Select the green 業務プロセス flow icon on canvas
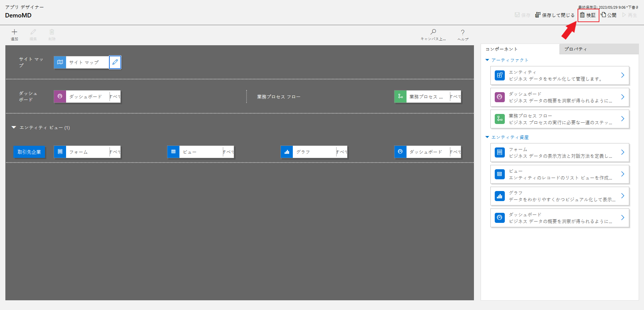This screenshot has height=310, width=644. coord(400,97)
